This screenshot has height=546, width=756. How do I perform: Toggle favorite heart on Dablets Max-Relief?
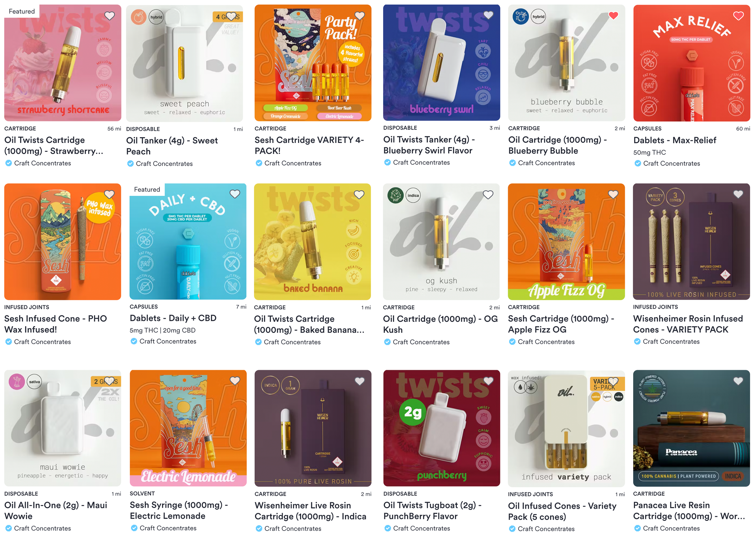pos(738,16)
